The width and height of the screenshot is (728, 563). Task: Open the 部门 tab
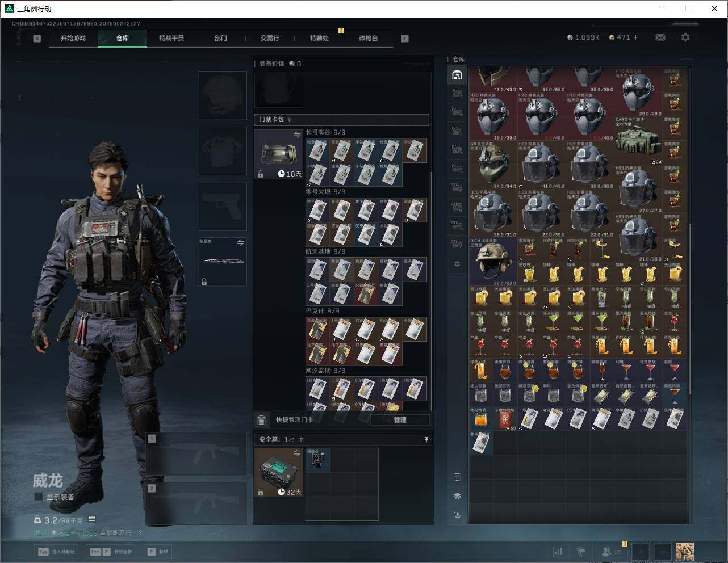[221, 38]
